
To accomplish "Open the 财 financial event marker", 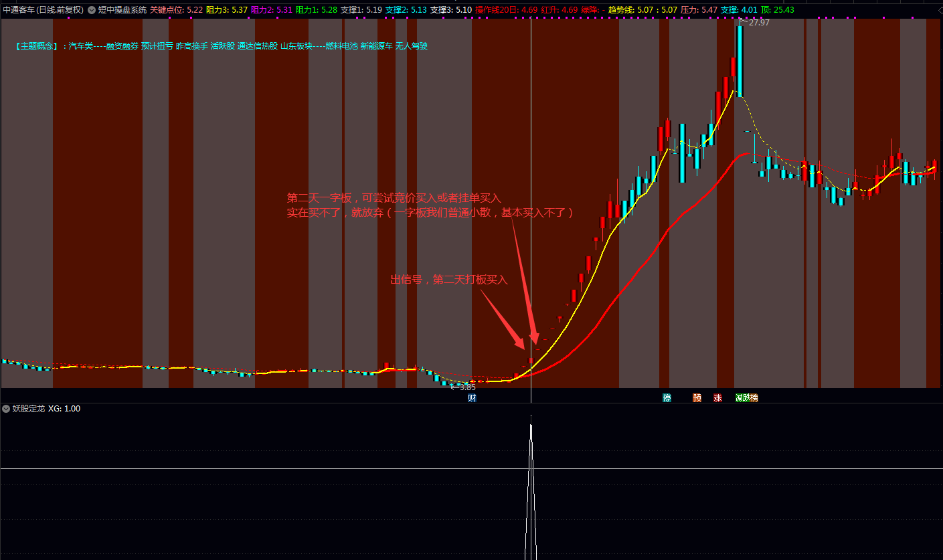I will pyautogui.click(x=472, y=397).
